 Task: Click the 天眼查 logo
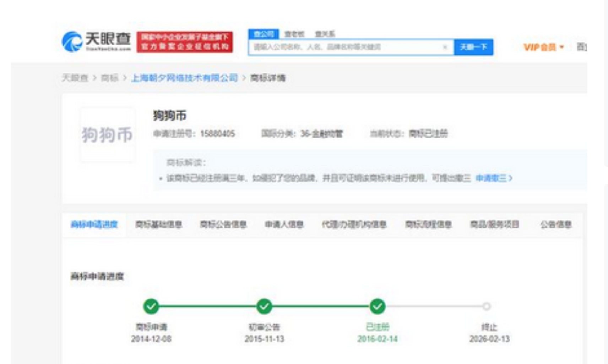tap(96, 42)
